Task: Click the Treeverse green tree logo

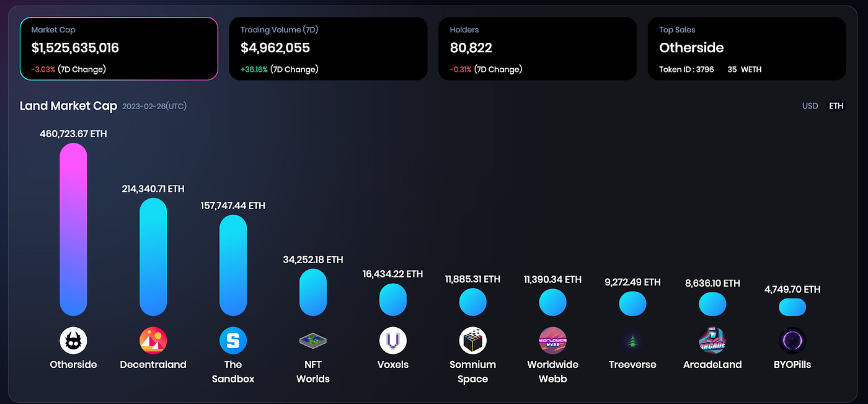Action: pos(633,341)
